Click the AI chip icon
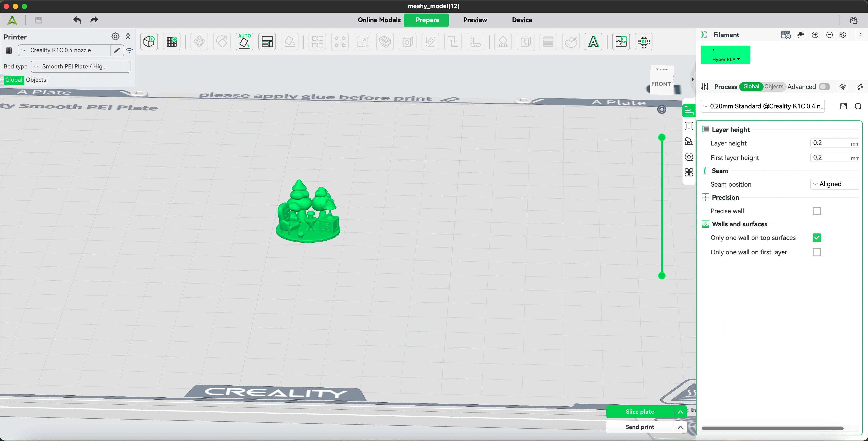868x441 pixels. (x=643, y=42)
